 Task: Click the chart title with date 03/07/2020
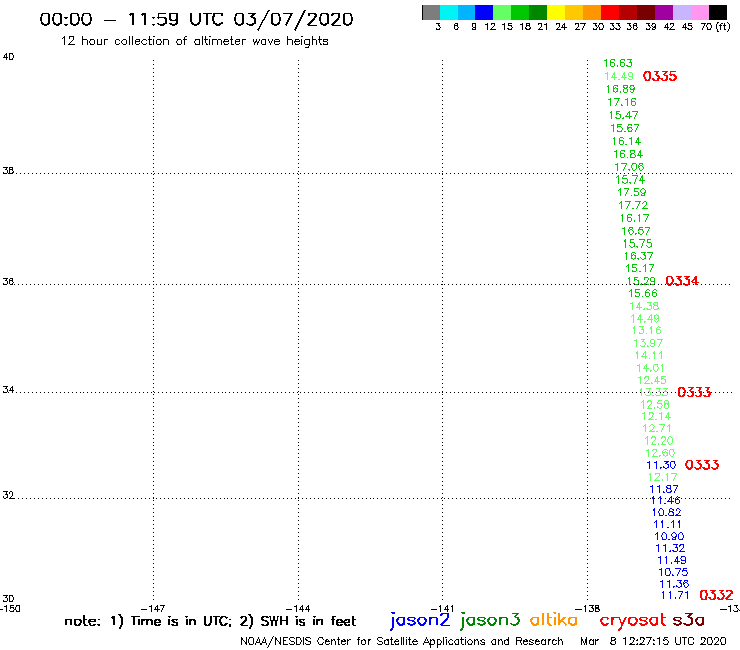pyautogui.click(x=196, y=19)
